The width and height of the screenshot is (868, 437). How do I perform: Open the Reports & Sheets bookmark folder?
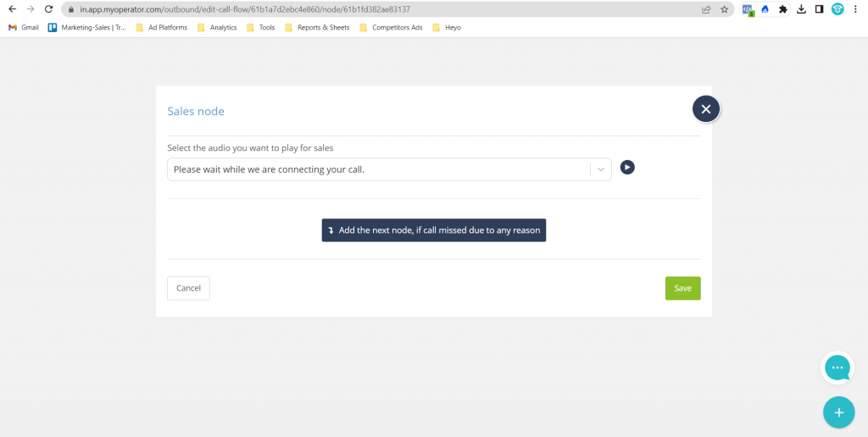(x=317, y=27)
